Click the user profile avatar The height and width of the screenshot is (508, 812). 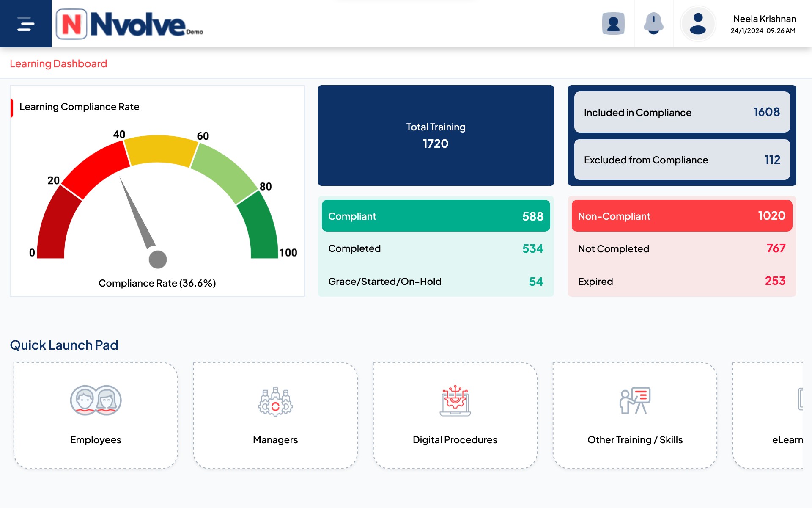pyautogui.click(x=698, y=24)
